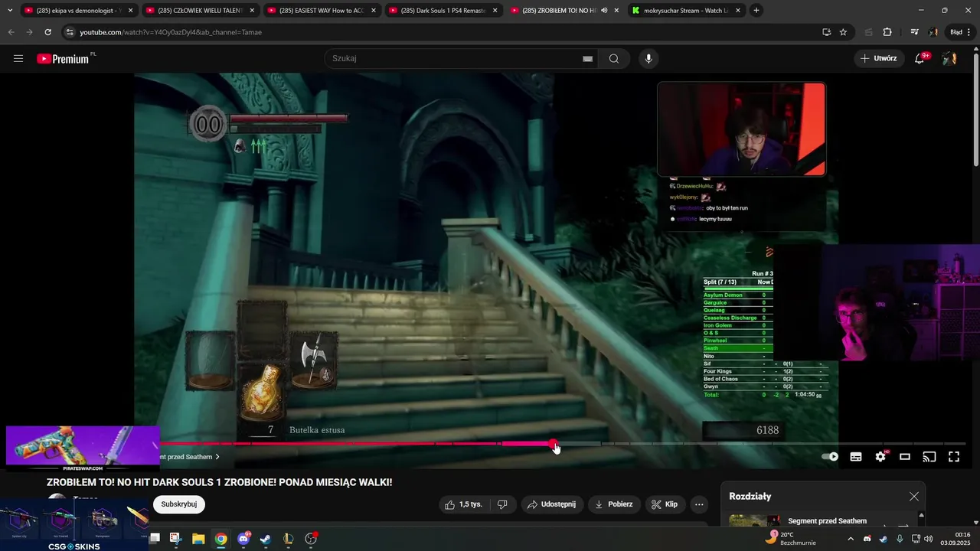
Task: Open the tab search dropdown arrow
Action: [x=9, y=11]
